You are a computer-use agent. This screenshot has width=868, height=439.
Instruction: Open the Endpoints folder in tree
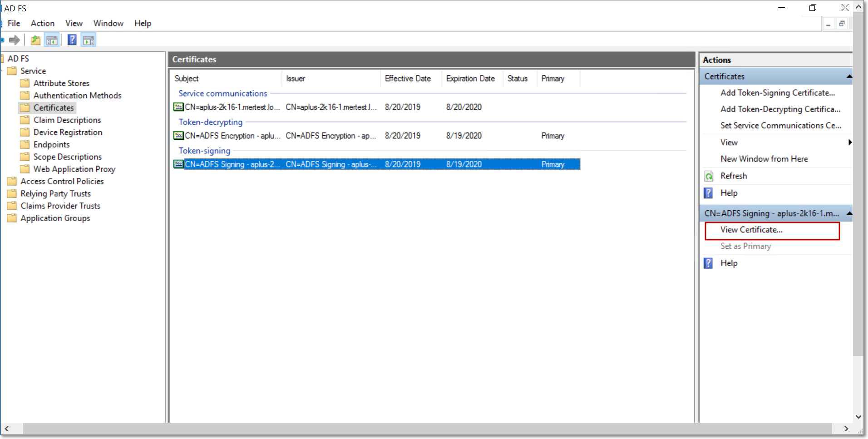click(51, 144)
